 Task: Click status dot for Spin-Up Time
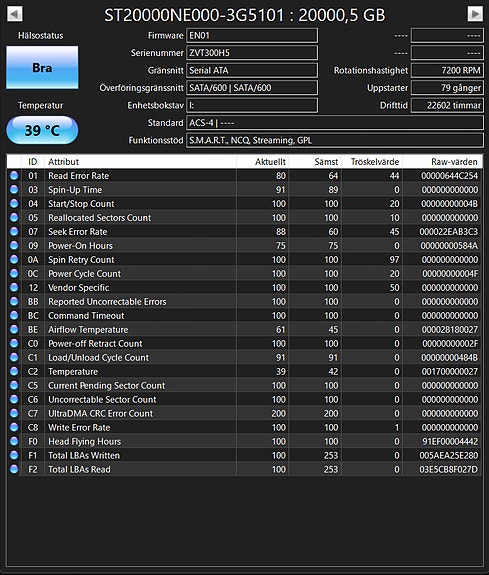click(x=14, y=190)
